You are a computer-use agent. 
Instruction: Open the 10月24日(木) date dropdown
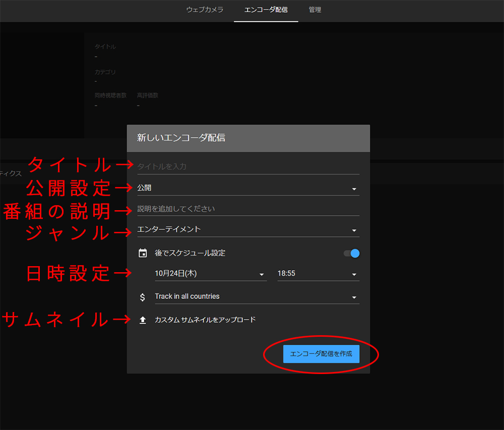point(210,274)
